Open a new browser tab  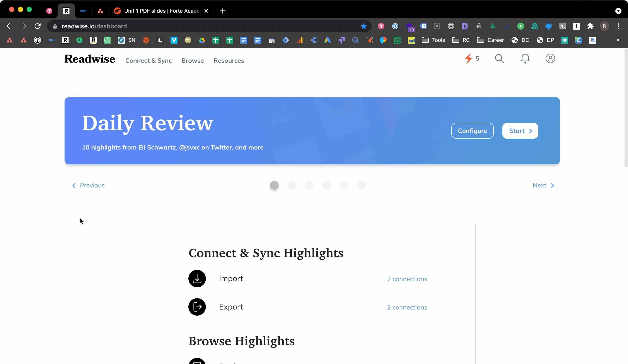point(223,11)
